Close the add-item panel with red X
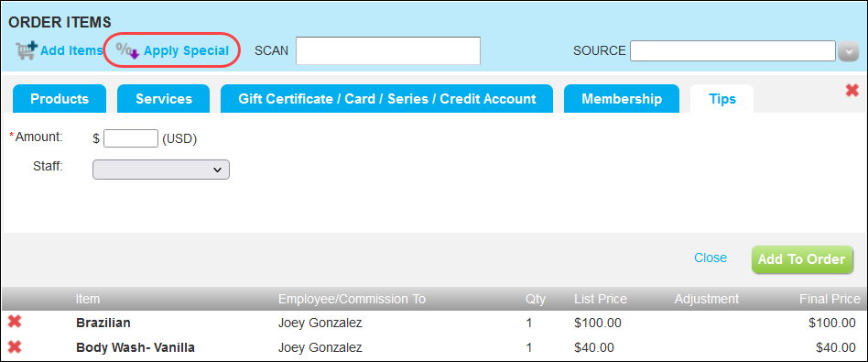The width and height of the screenshot is (868, 362). pyautogui.click(x=852, y=91)
